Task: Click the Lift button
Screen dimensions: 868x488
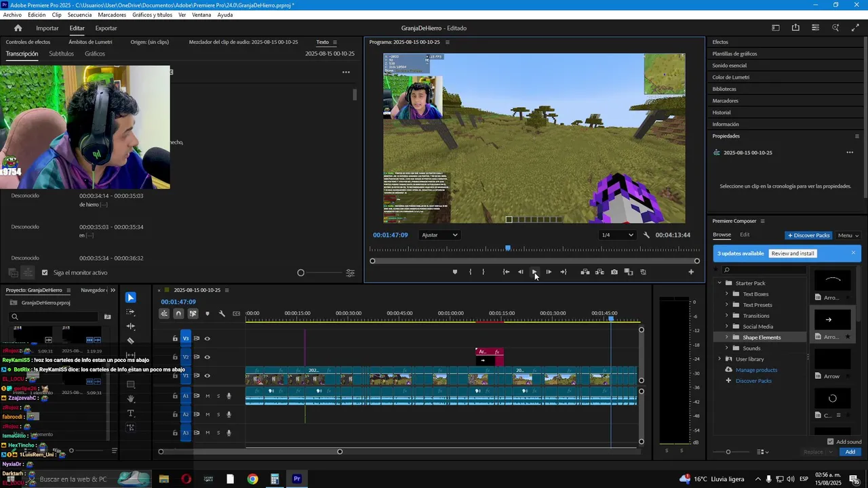Action: (x=585, y=272)
